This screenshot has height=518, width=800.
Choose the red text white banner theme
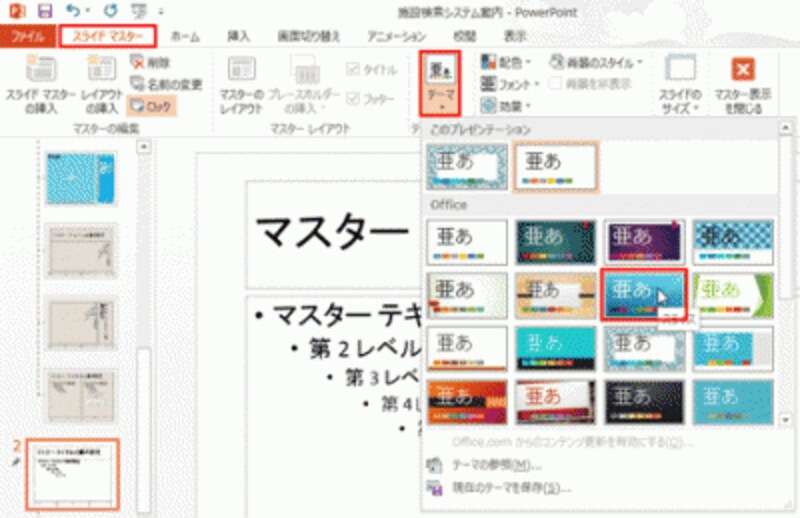coord(555,402)
